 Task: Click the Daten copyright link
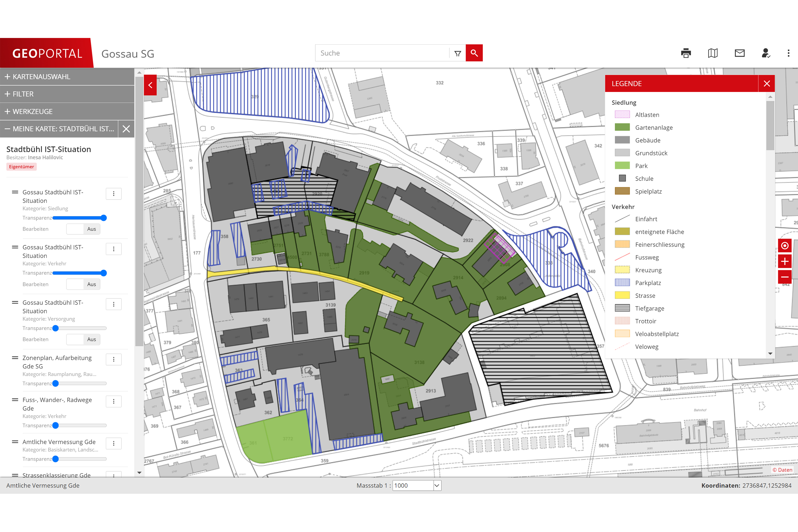point(782,470)
